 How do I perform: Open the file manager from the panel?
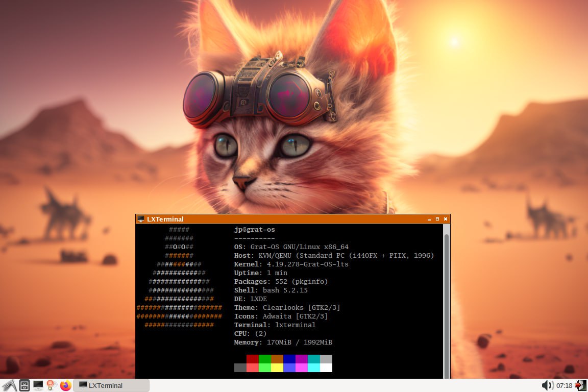(x=24, y=385)
